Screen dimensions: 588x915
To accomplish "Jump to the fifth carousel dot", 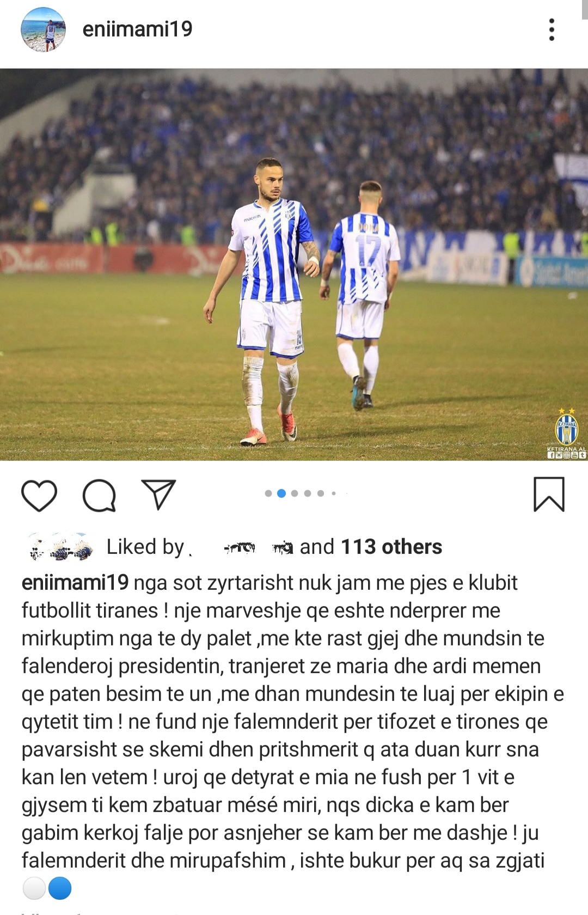I will click(321, 493).
